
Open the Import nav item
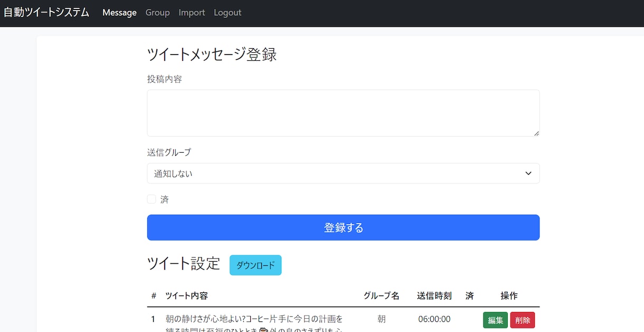point(192,12)
